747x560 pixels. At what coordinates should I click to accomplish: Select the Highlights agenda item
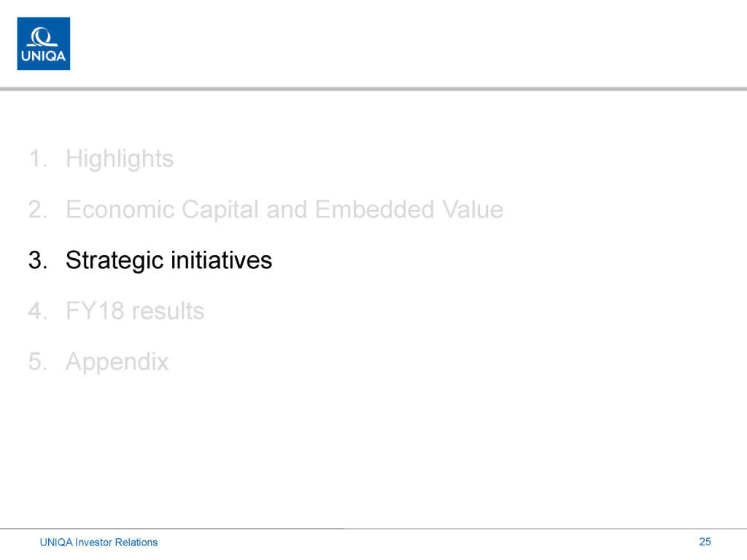120,159
